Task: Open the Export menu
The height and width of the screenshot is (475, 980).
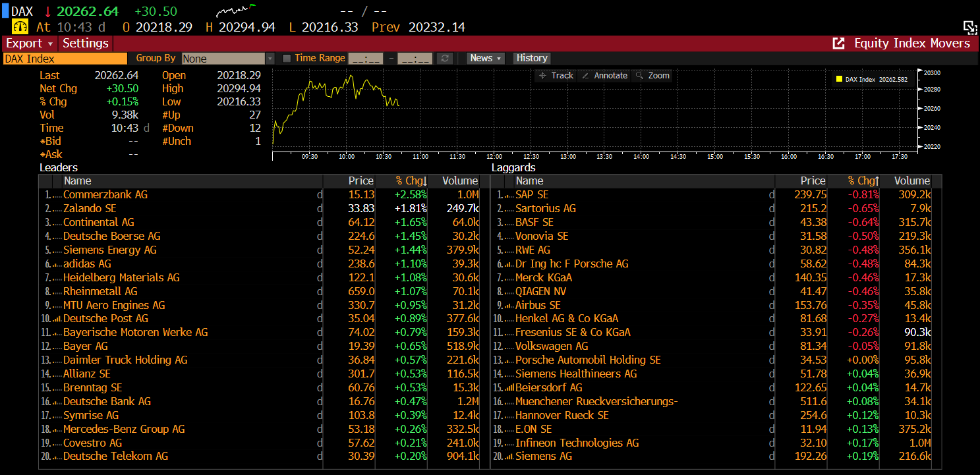Action: click(30, 43)
